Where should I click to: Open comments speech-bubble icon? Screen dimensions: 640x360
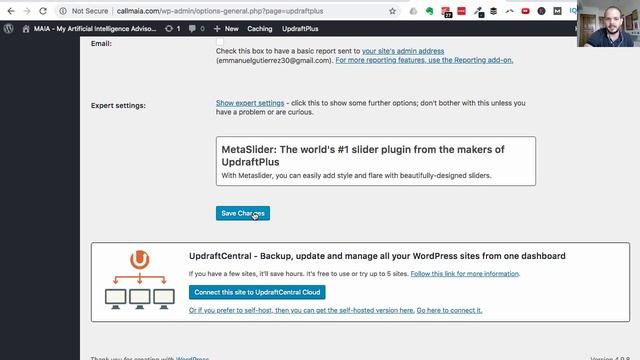192,29
